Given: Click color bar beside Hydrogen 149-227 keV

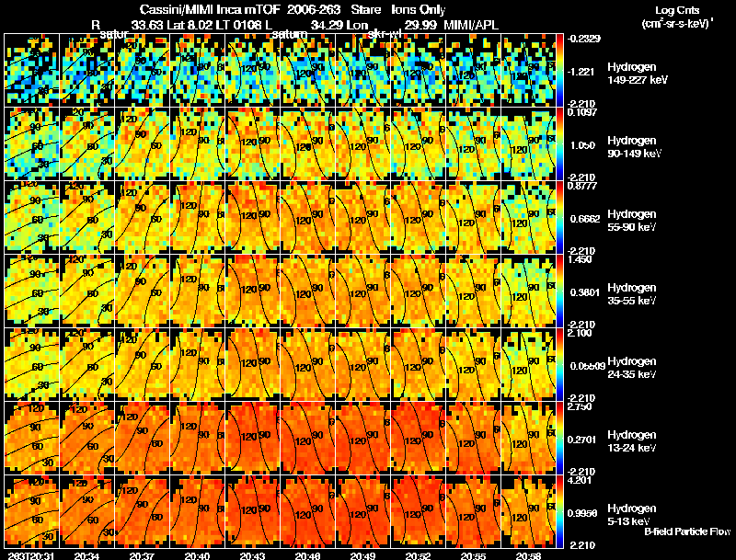Looking at the screenshot, I should 559,71.
